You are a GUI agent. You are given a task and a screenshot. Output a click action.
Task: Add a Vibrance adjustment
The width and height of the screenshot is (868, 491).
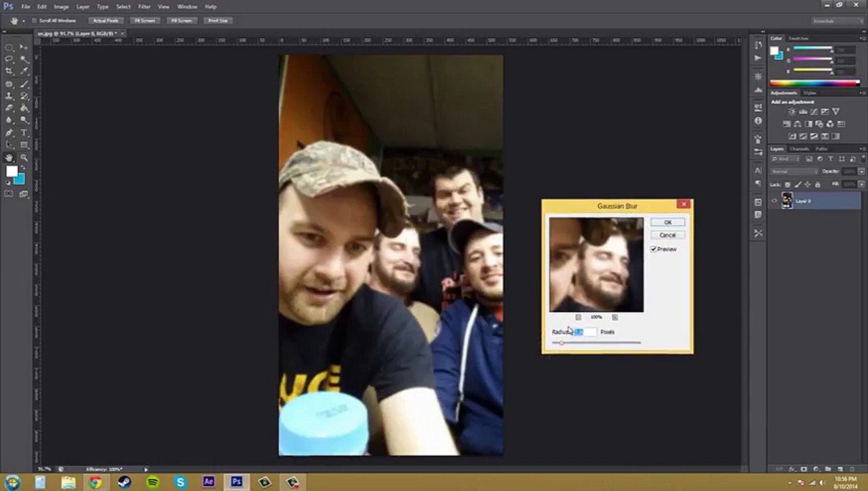click(x=836, y=111)
